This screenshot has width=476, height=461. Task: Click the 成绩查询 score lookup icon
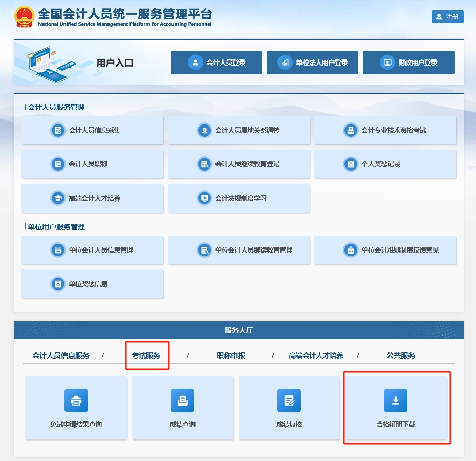183,401
